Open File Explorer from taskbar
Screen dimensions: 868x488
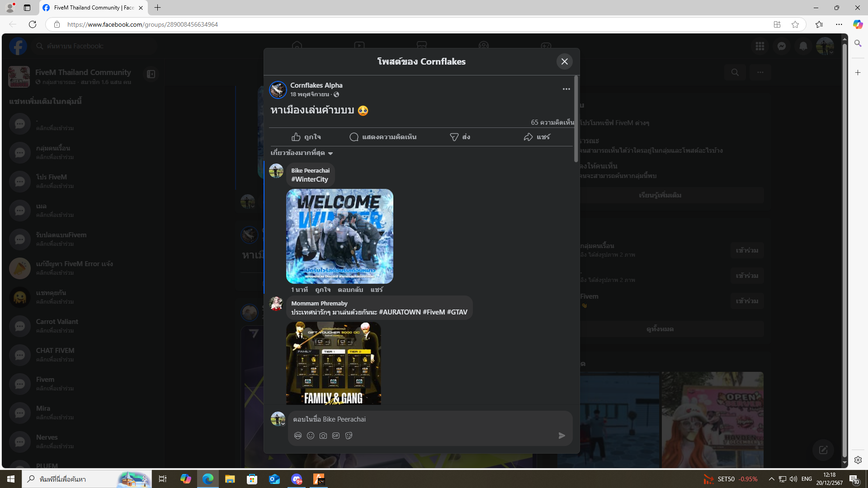pyautogui.click(x=230, y=479)
